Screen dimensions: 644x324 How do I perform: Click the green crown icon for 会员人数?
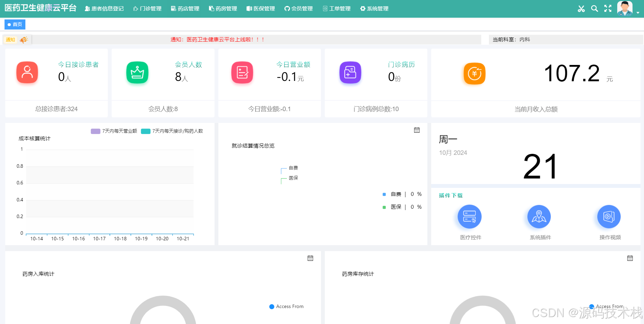click(137, 72)
